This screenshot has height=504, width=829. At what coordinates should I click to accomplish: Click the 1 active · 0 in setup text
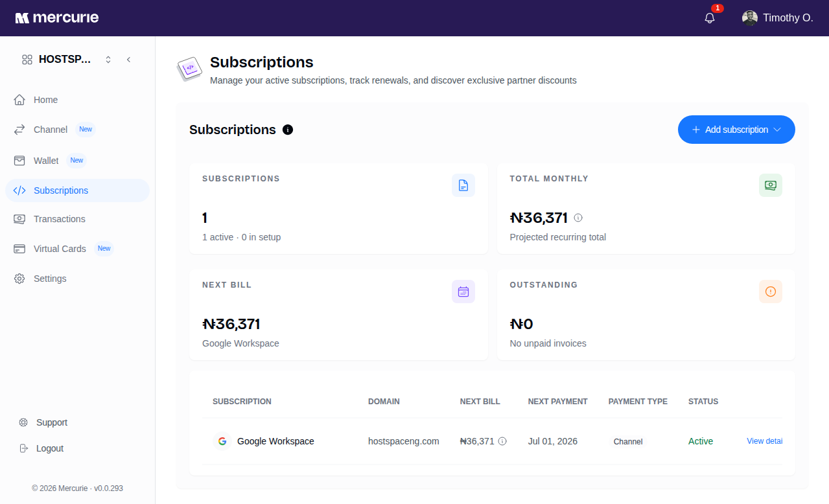[x=242, y=237]
